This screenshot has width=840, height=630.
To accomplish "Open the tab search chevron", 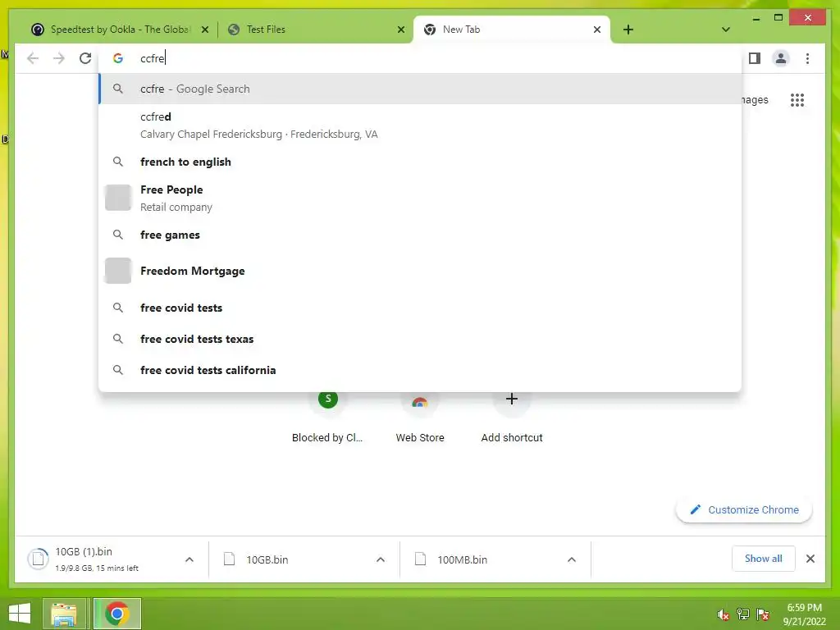I will click(726, 30).
